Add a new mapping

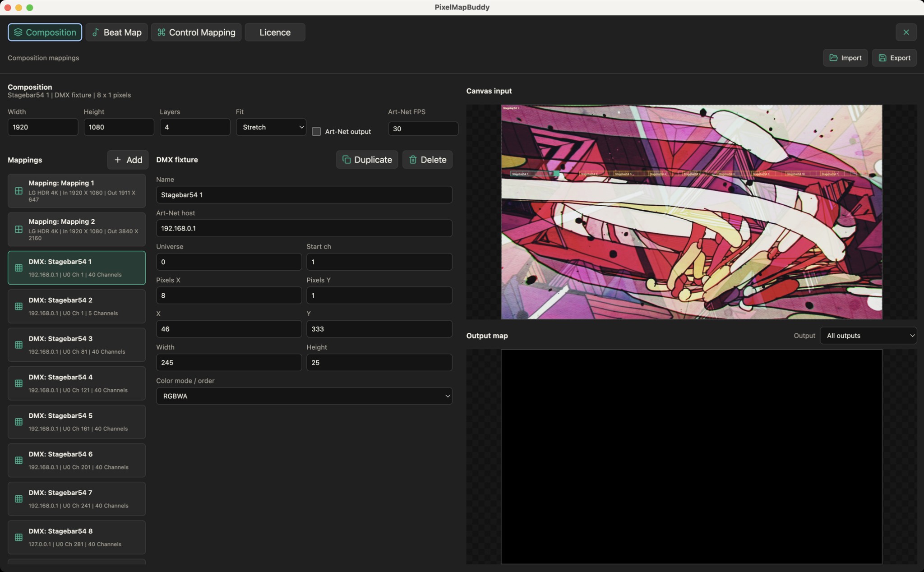[x=128, y=160]
